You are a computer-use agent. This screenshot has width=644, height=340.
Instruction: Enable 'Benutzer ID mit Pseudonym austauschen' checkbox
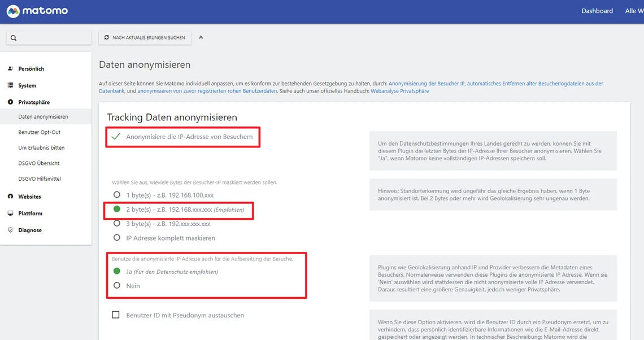click(116, 315)
